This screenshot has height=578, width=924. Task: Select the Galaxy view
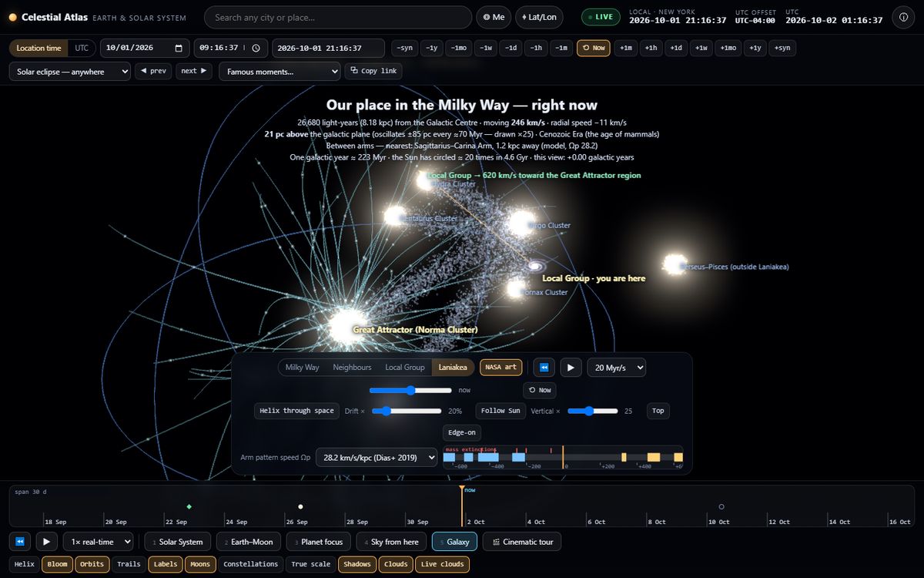pyautogui.click(x=454, y=542)
